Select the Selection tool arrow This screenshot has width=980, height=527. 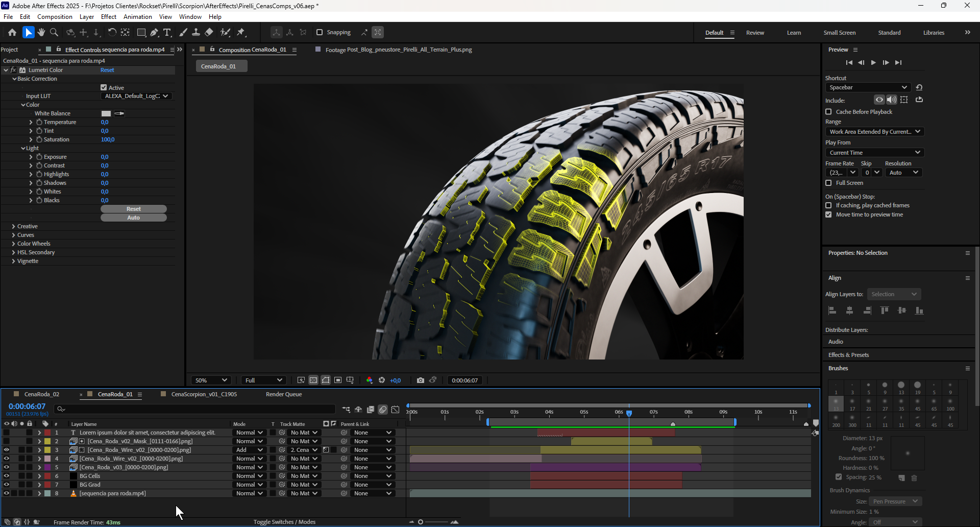click(28, 32)
